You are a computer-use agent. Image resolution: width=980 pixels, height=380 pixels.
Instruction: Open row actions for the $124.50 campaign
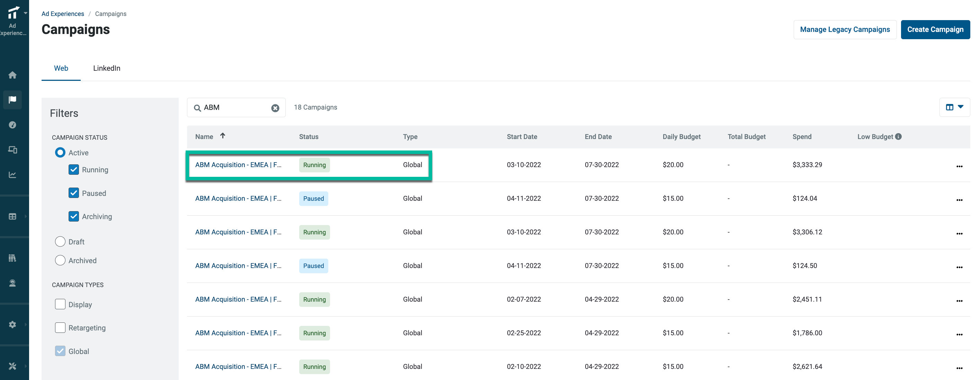coord(959,267)
